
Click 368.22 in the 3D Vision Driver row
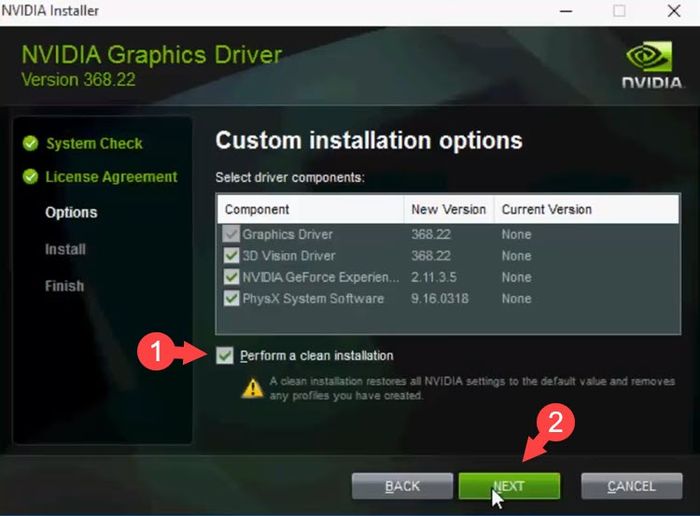pos(431,256)
